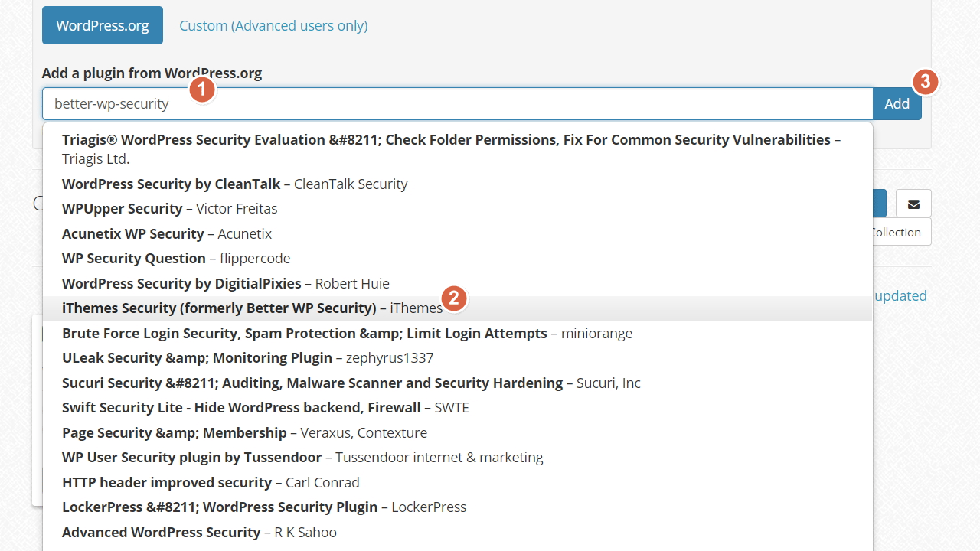Screen dimensions: 980x551
Task: Click the envelope mail icon button
Action: (913, 204)
